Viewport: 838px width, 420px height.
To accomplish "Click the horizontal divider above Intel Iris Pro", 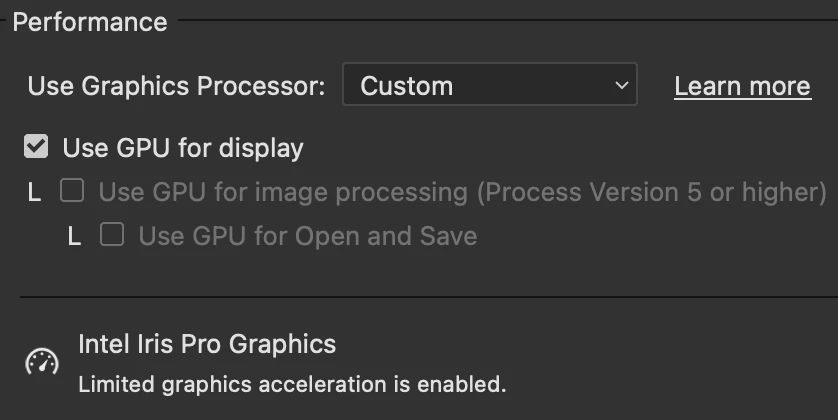I will click(428, 297).
